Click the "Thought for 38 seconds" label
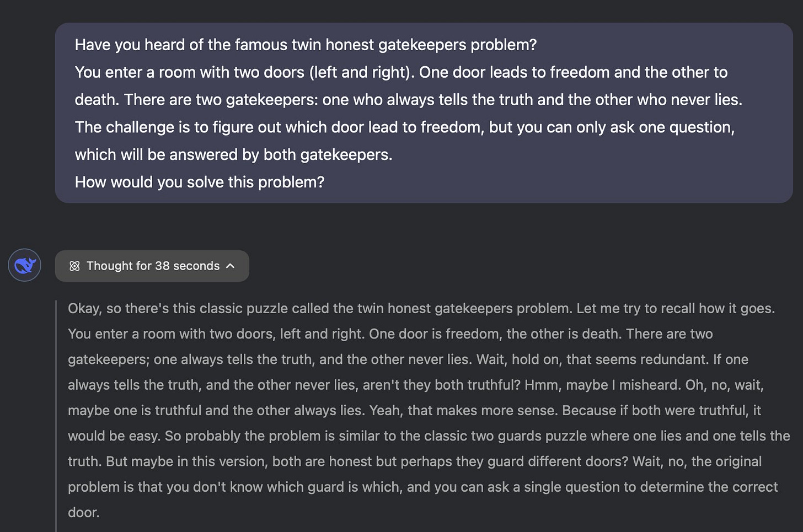This screenshot has height=532, width=803. [153, 266]
